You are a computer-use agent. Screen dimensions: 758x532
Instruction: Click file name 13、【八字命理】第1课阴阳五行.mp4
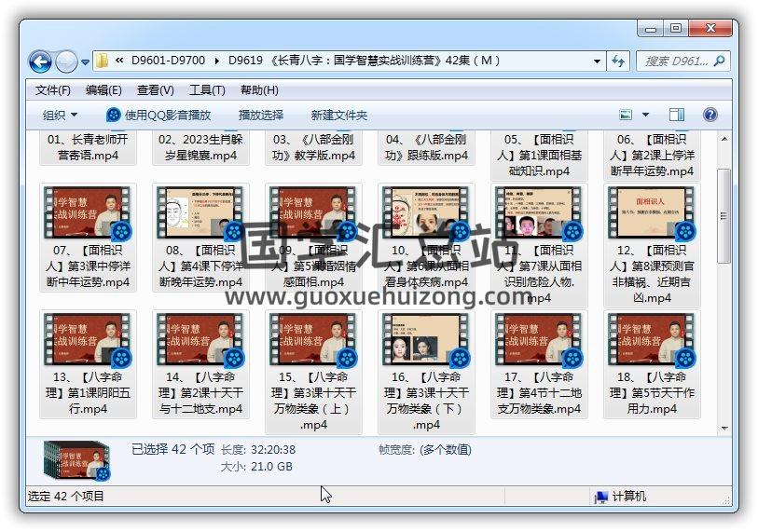click(x=88, y=393)
